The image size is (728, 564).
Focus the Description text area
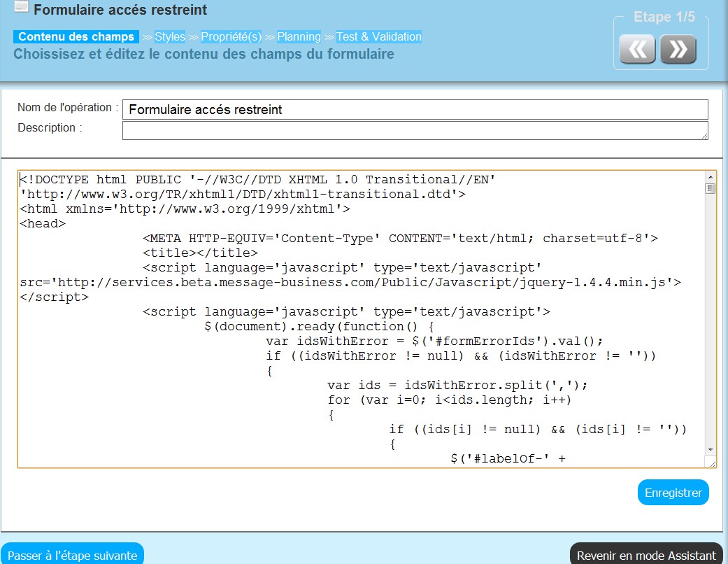point(415,131)
